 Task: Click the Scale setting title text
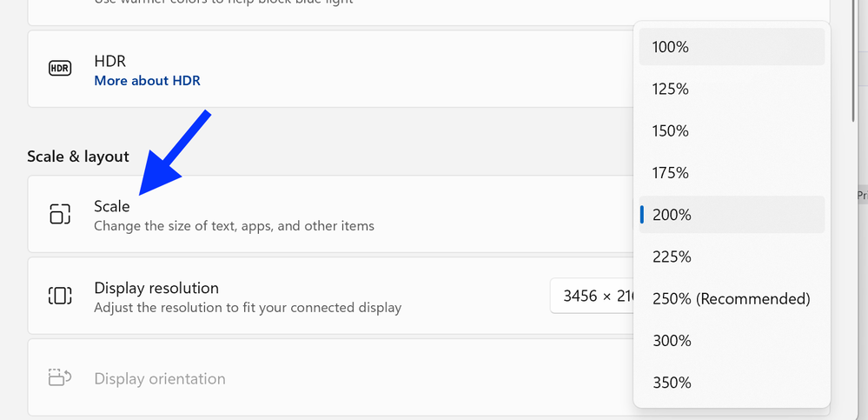coord(112,206)
